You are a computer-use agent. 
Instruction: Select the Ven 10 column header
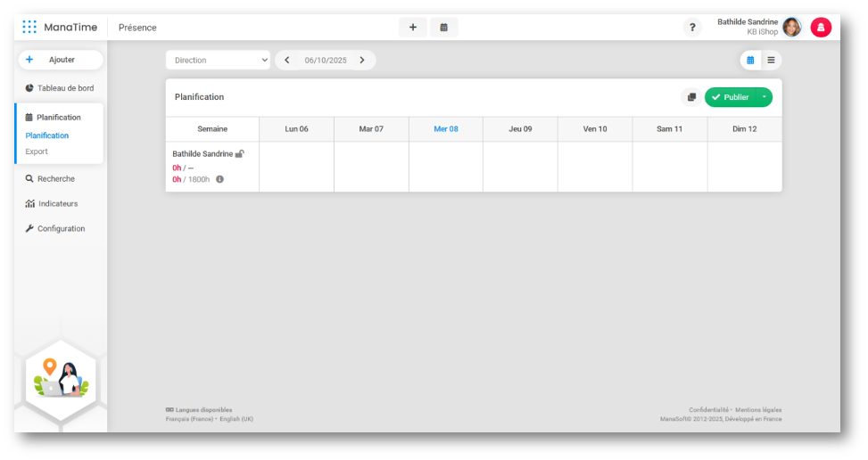pos(595,129)
